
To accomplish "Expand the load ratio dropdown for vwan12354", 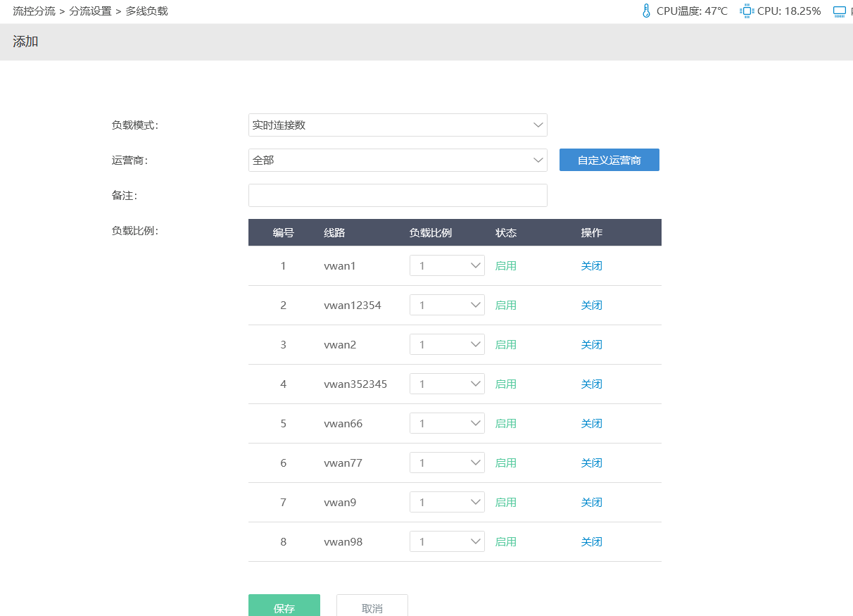I will tap(447, 306).
